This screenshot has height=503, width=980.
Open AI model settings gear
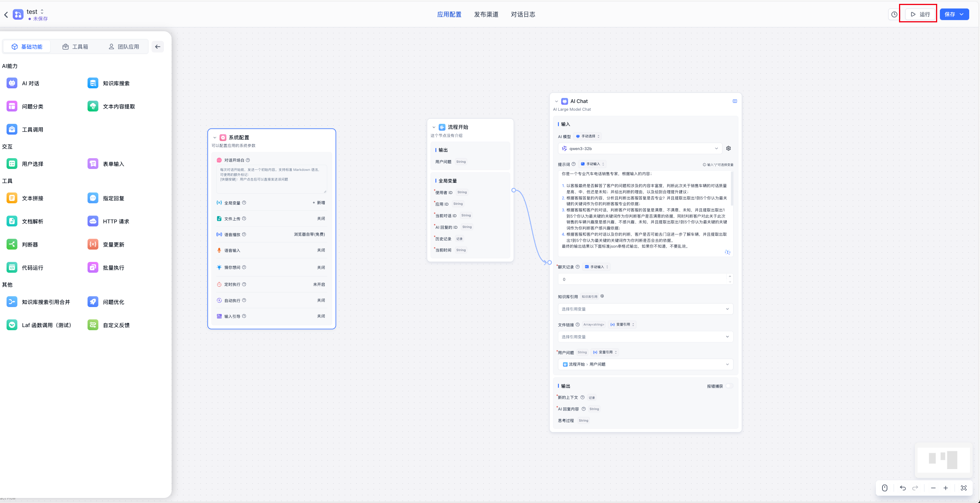tap(729, 149)
